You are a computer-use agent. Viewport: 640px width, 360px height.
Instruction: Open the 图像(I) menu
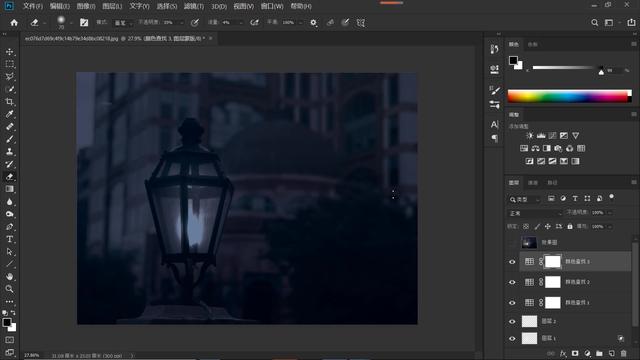86,6
